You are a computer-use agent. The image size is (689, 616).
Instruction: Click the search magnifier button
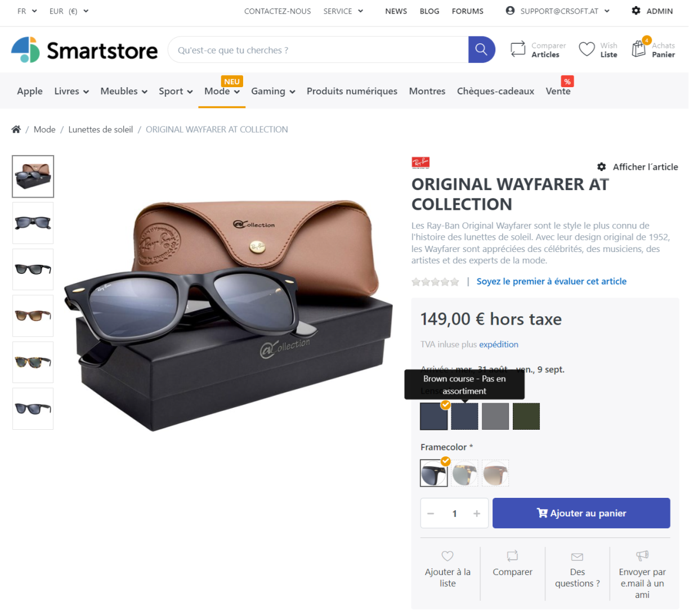point(481,50)
